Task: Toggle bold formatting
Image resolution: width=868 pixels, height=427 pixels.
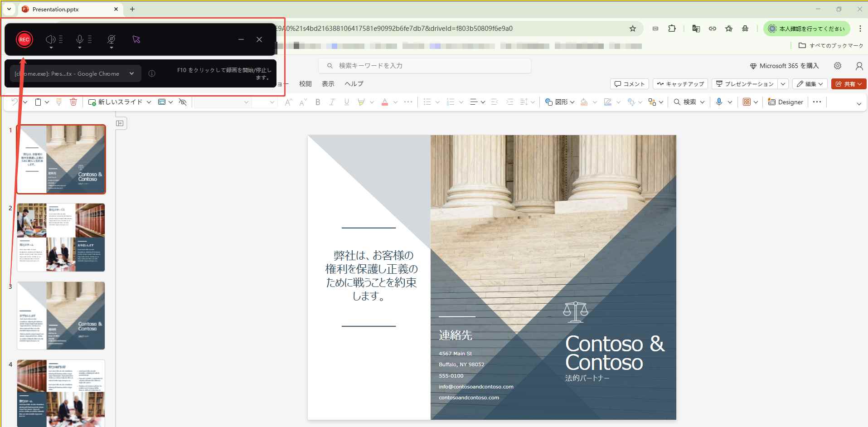Action: click(x=317, y=102)
